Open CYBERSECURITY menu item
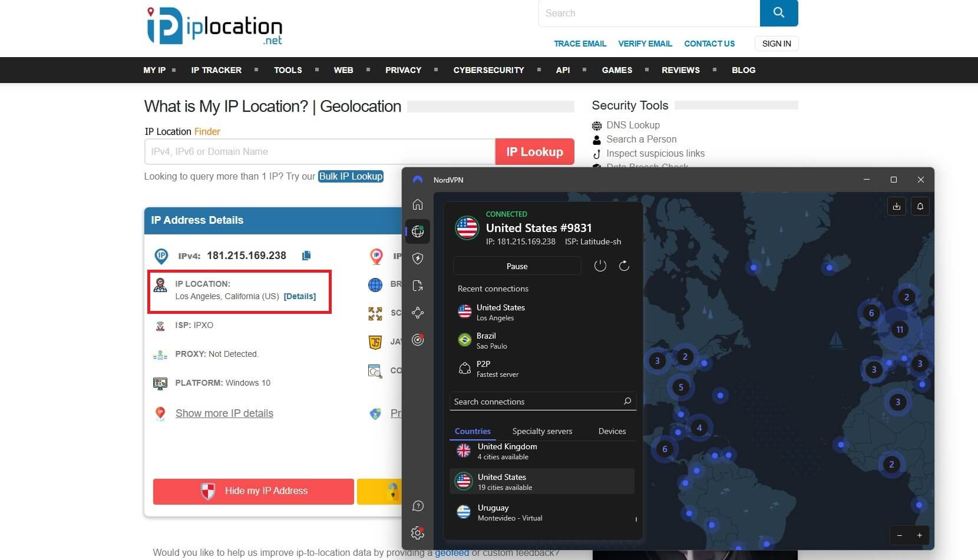This screenshot has height=560, width=978. tap(488, 70)
